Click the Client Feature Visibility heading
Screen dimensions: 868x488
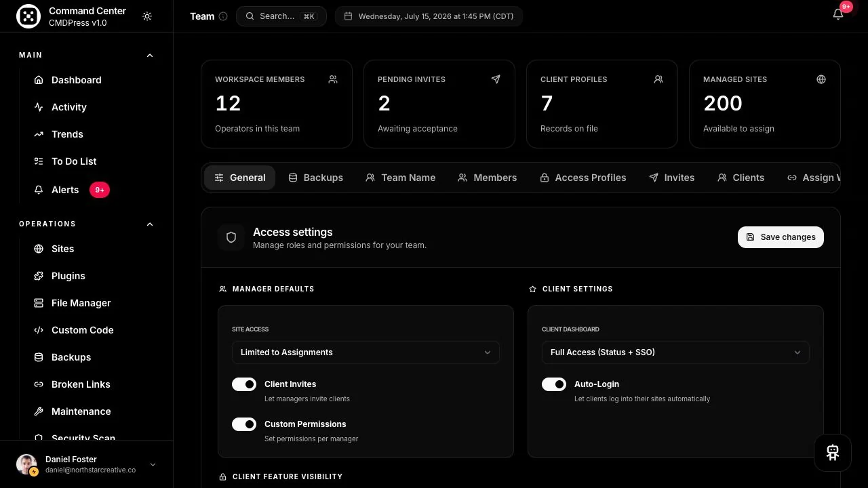coord(288,476)
